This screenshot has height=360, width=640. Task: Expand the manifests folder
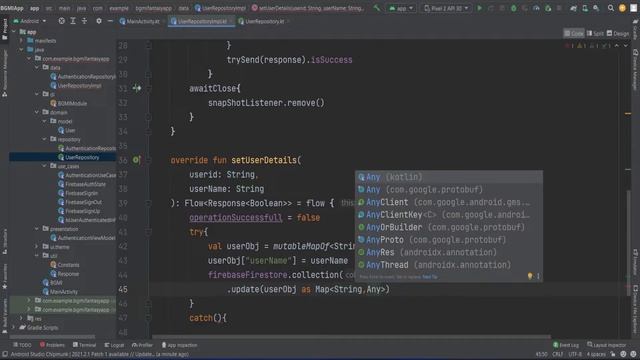click(22, 41)
